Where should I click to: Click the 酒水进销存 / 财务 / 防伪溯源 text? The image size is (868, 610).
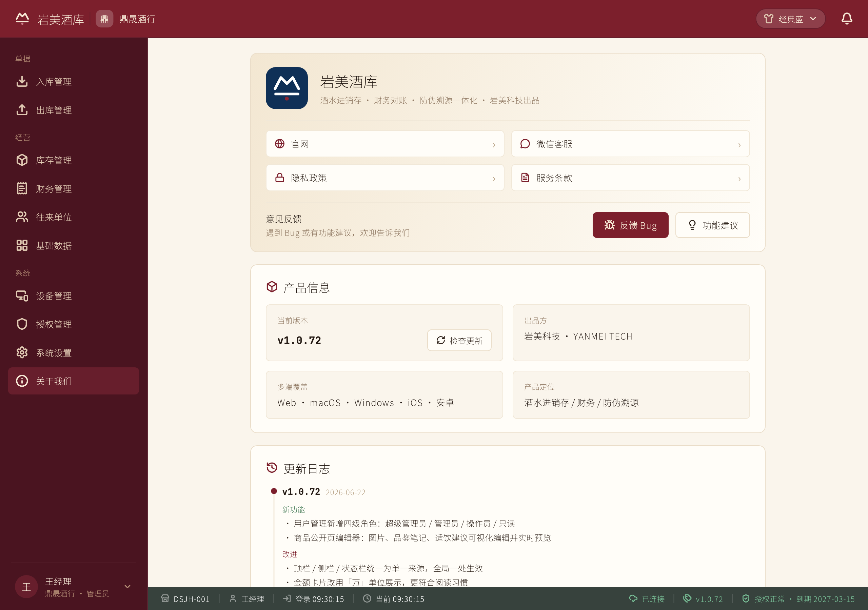coord(581,403)
